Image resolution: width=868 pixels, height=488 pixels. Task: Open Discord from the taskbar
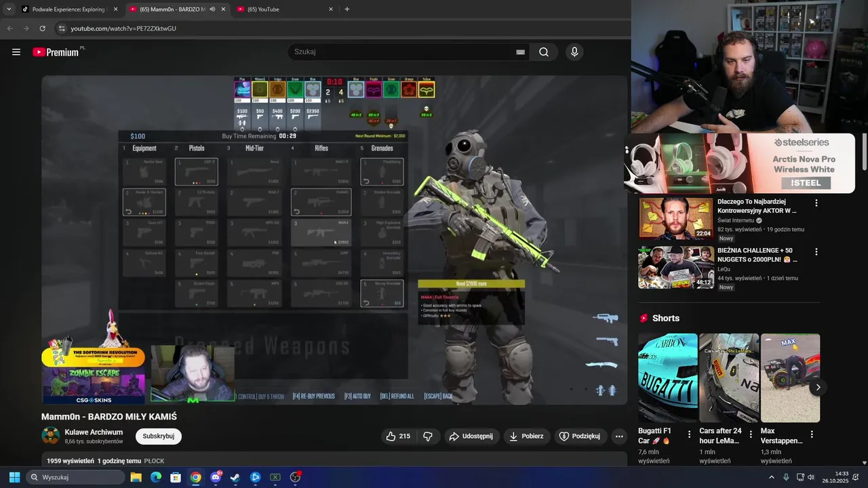tap(216, 477)
